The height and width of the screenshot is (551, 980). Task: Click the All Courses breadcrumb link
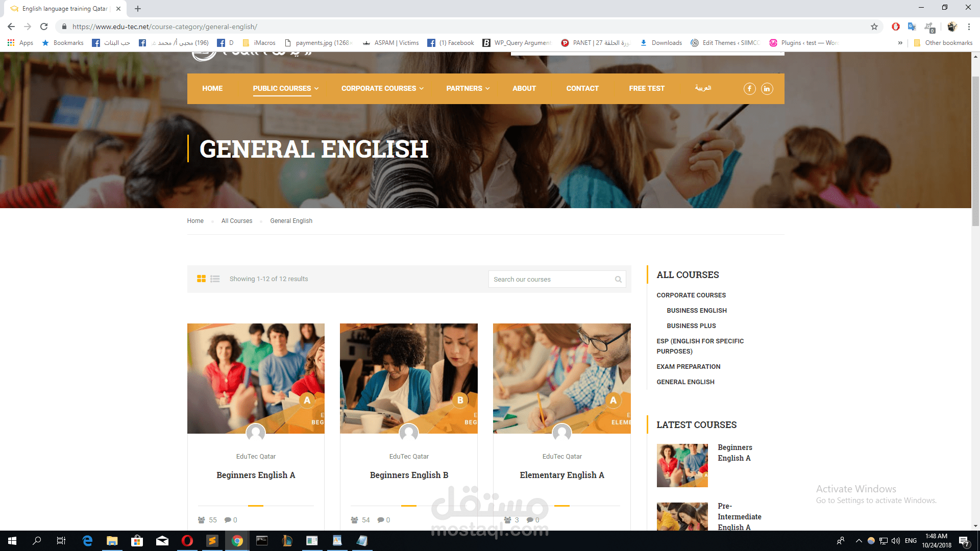pyautogui.click(x=237, y=221)
